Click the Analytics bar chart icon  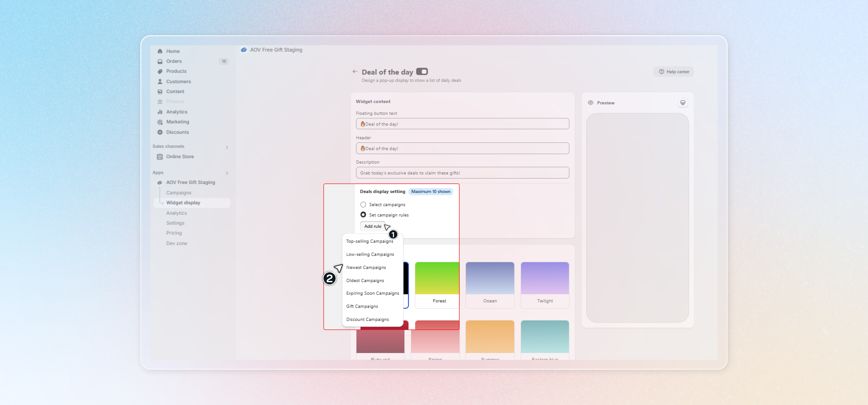pyautogui.click(x=160, y=112)
